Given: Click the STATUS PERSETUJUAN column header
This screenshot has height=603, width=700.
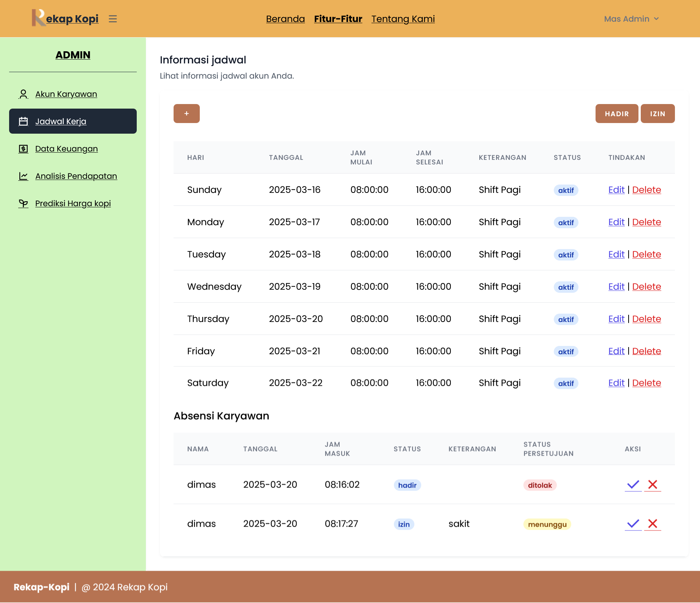Looking at the screenshot, I should tap(548, 449).
